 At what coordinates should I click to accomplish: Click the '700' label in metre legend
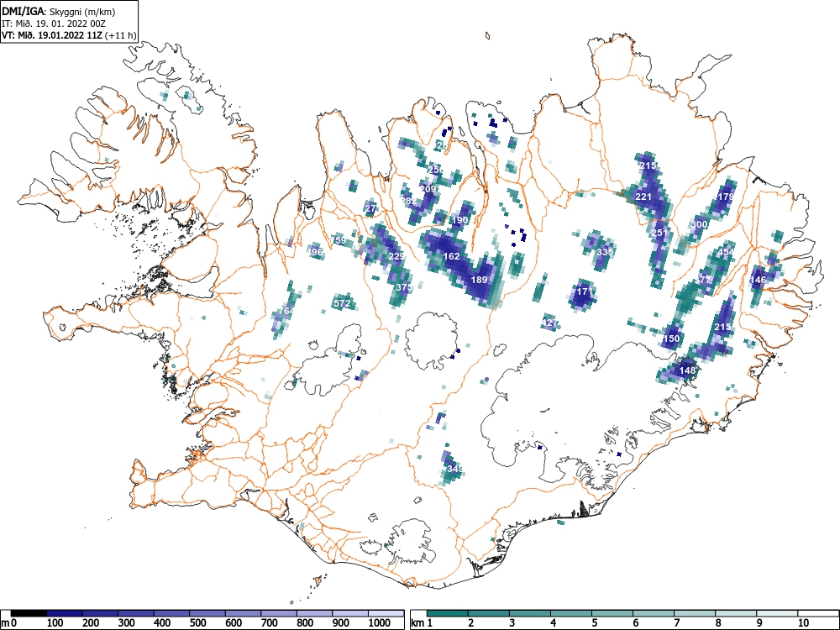tap(270, 622)
